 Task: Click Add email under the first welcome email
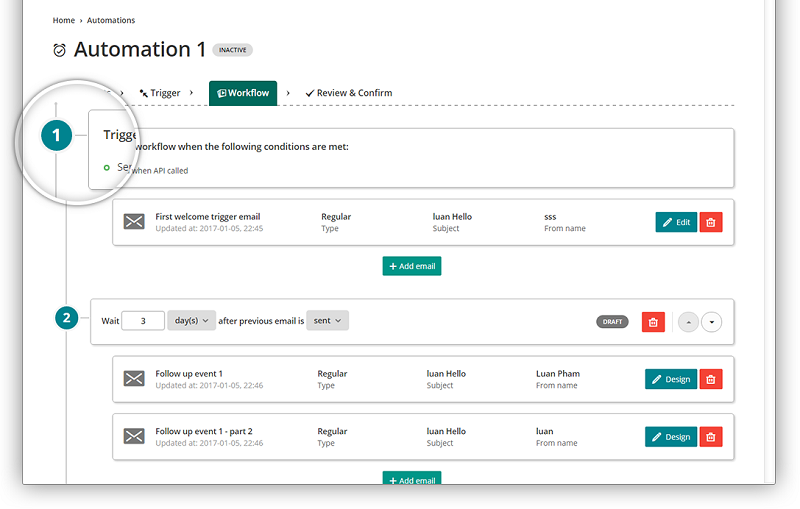click(411, 266)
